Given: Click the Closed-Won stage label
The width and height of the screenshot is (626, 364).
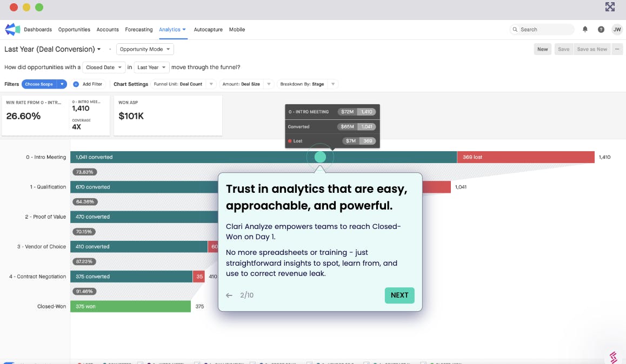Looking at the screenshot, I should coord(51,307).
